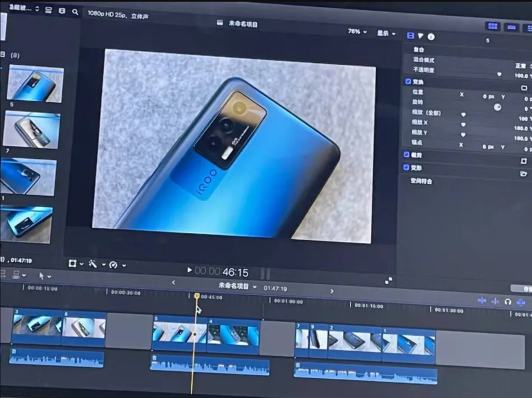Select timeline clip 4

click(234, 336)
